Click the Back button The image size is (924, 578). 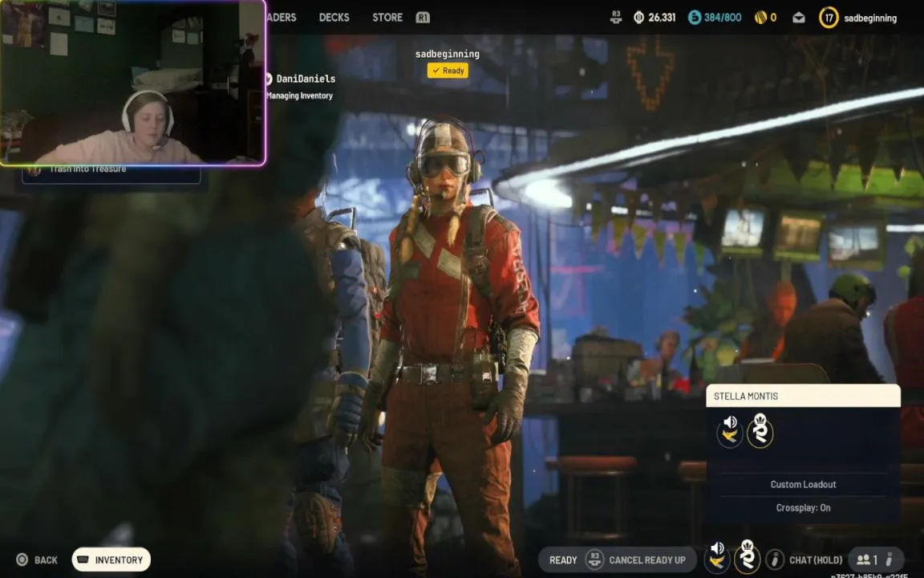point(37,560)
